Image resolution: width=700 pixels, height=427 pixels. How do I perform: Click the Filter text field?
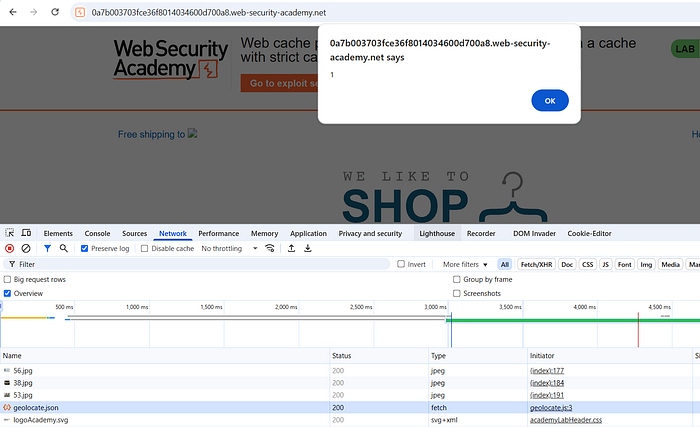click(196, 264)
